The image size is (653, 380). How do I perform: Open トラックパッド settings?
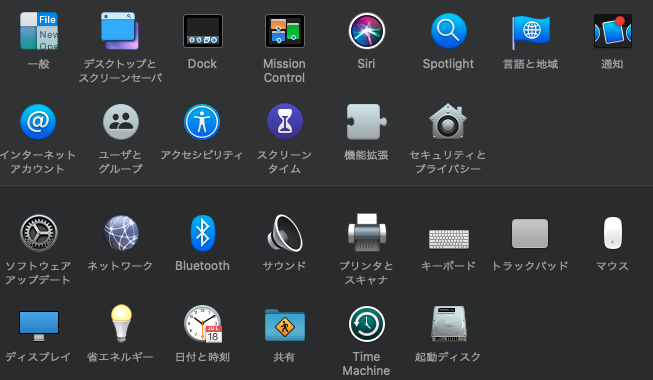(x=530, y=233)
